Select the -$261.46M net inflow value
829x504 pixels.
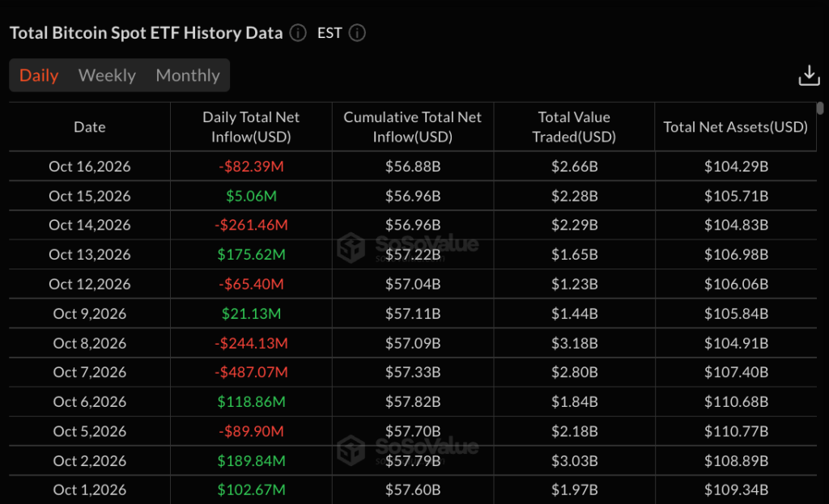(251, 225)
